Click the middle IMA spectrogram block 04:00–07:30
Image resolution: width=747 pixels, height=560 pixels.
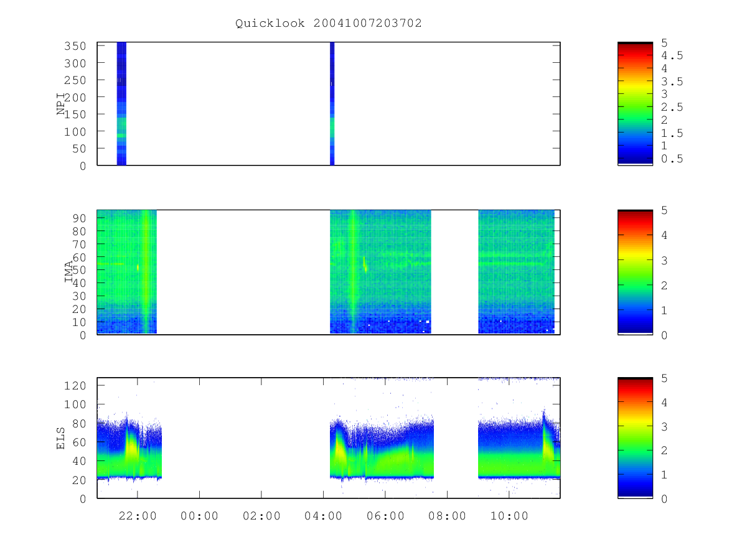380,272
